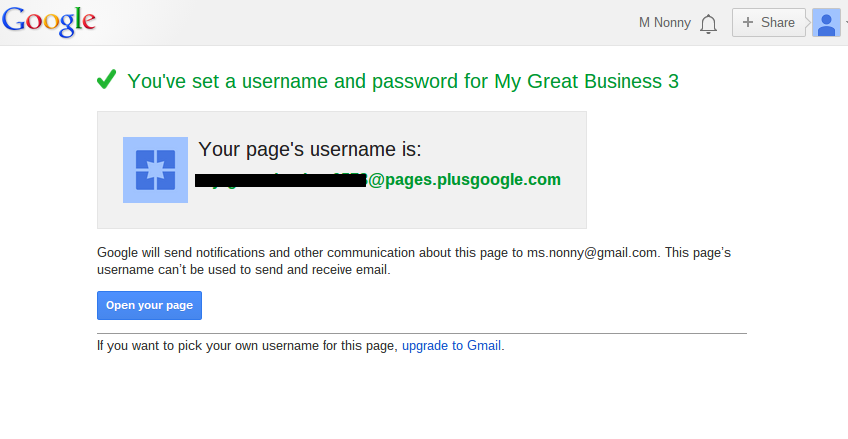Click the blacked-out username bar

281,181
